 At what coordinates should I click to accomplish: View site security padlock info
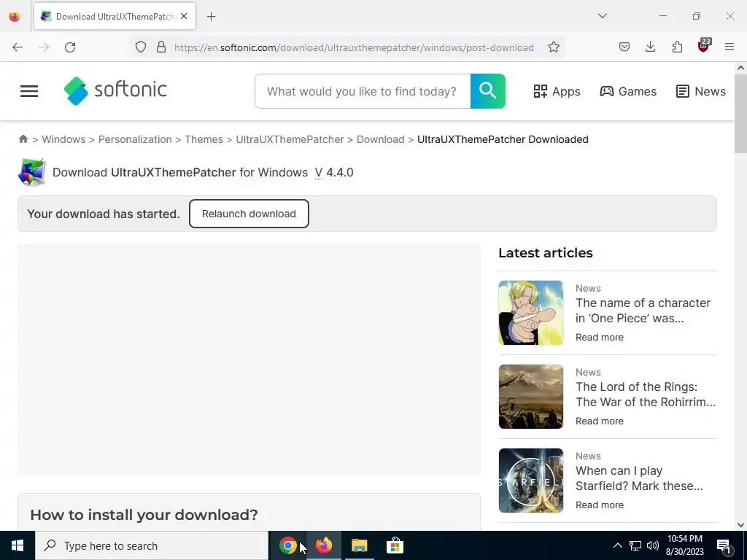(161, 47)
